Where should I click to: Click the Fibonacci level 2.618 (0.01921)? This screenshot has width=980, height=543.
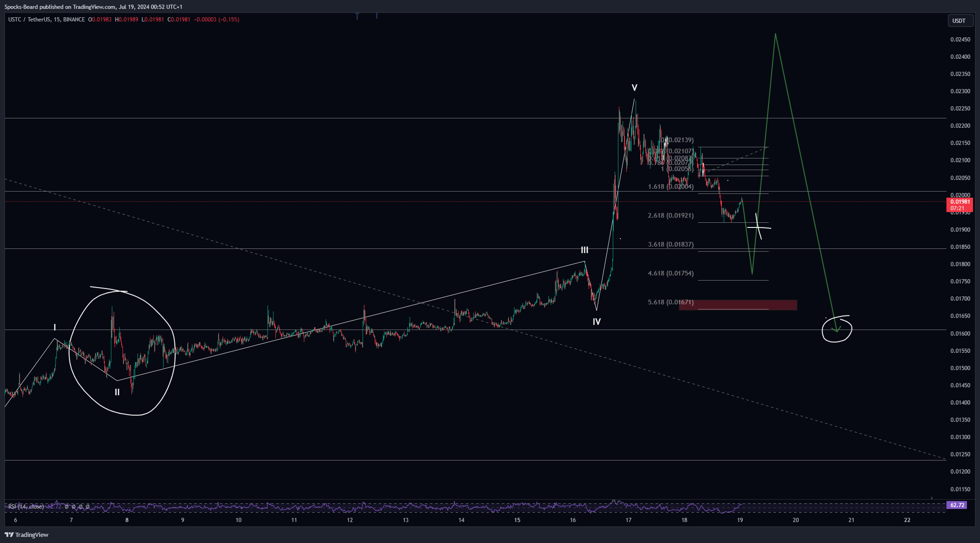point(671,215)
